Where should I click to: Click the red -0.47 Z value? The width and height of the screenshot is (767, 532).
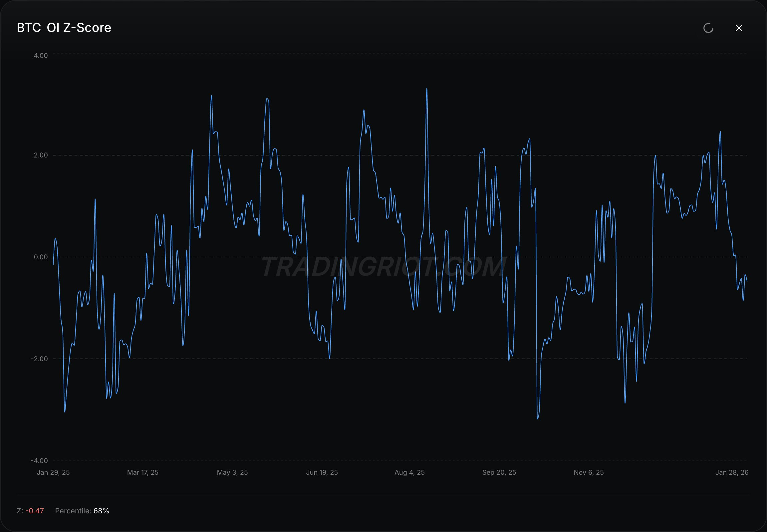coord(35,511)
